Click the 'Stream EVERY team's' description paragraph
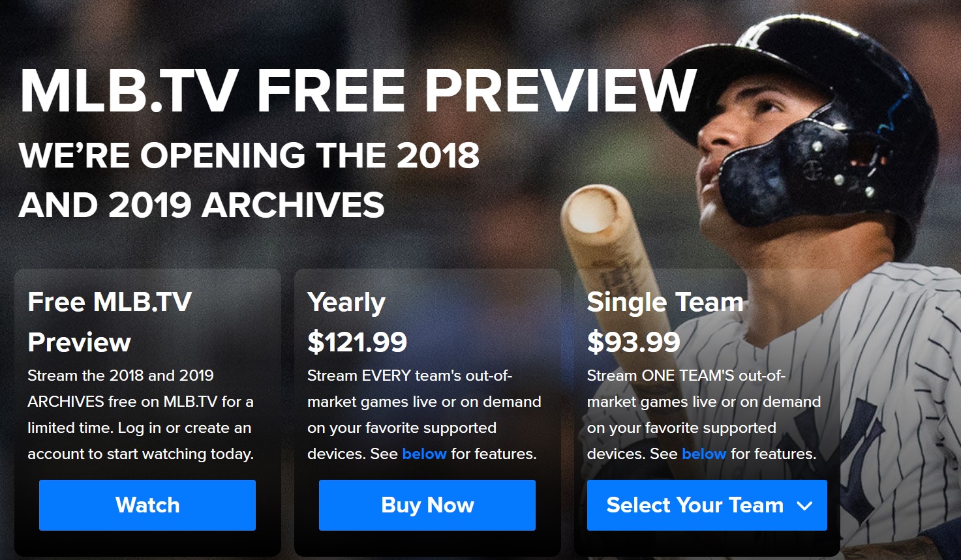Image resolution: width=961 pixels, height=560 pixels. 424,415
